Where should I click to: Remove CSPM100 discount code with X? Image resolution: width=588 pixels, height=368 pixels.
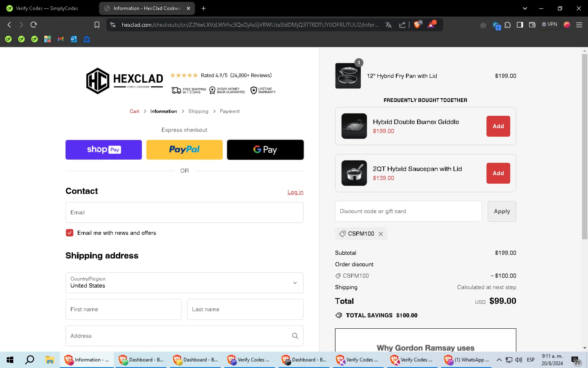(x=381, y=234)
